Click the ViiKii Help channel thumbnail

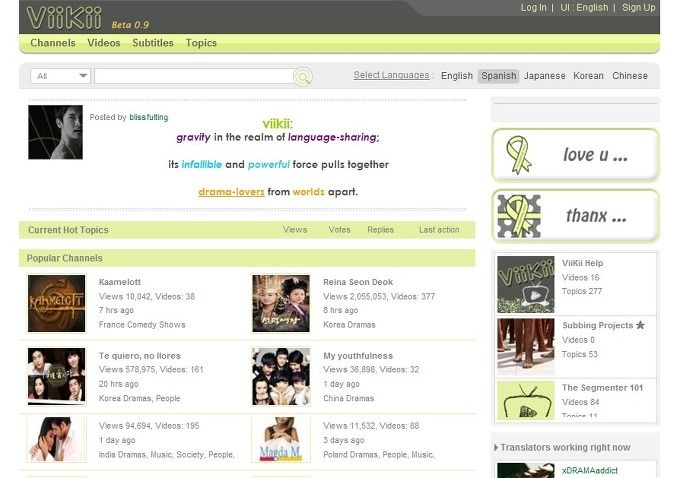click(526, 284)
